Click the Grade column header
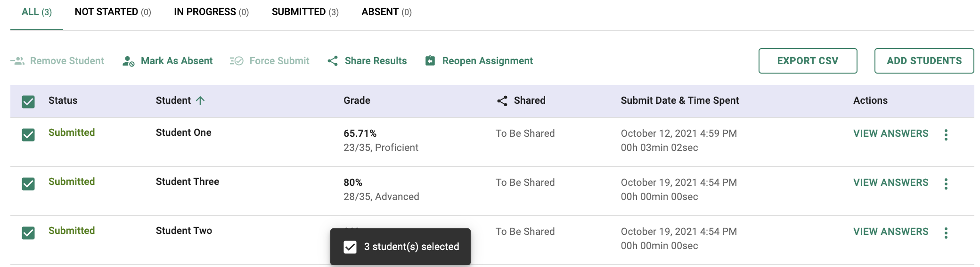The width and height of the screenshot is (980, 267). [357, 100]
